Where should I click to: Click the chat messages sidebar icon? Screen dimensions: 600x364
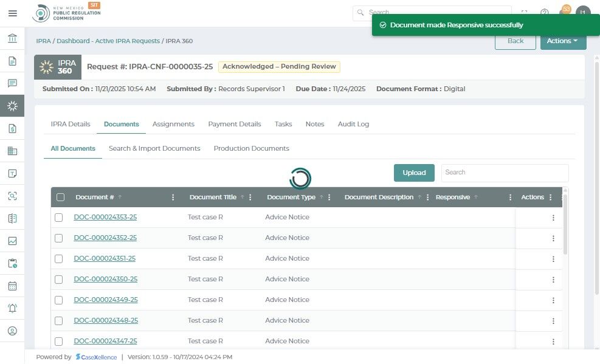coord(12,83)
